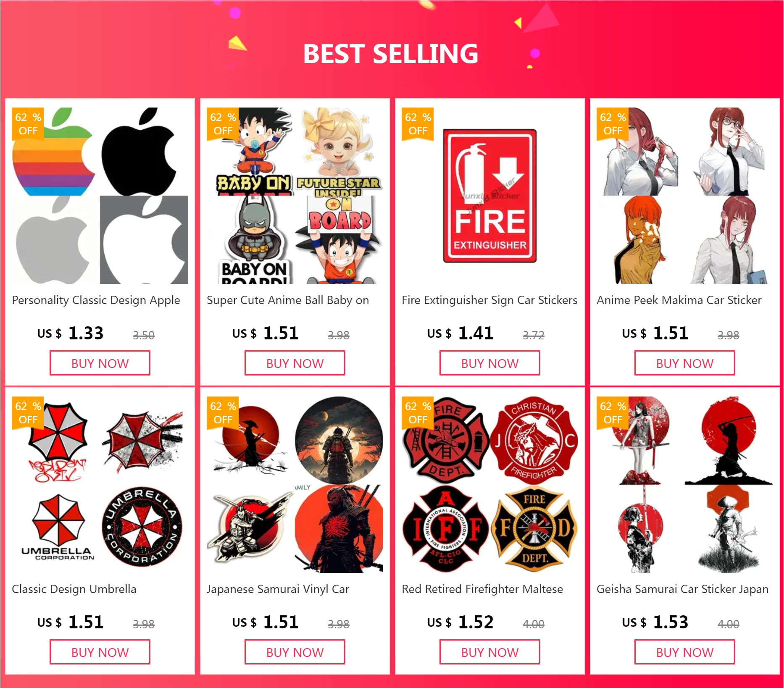Click BUY NOW under Apple sticker
The height and width of the screenshot is (688, 784).
[100, 363]
